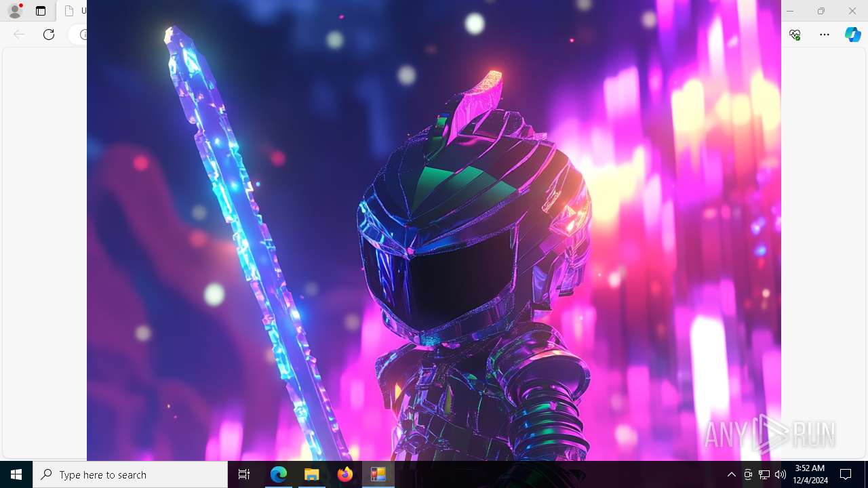Go back with the browser arrow
868x488 pixels.
[x=19, y=34]
